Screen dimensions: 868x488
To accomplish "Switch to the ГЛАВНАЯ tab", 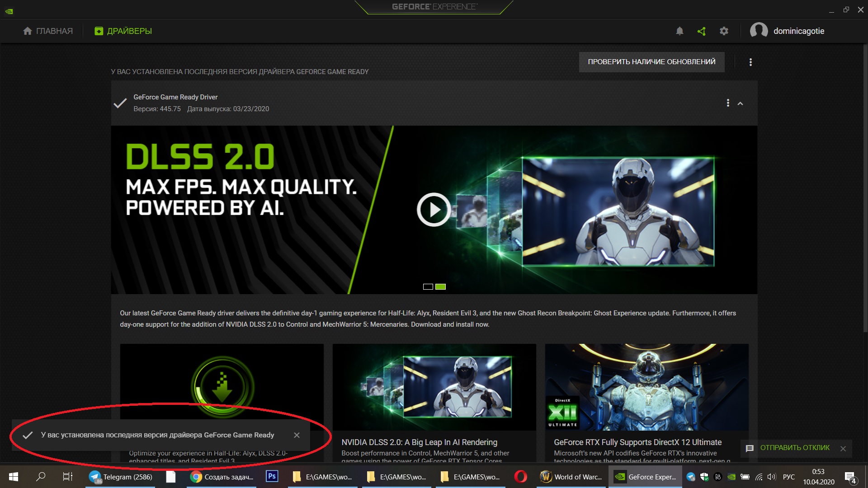I will click(48, 31).
